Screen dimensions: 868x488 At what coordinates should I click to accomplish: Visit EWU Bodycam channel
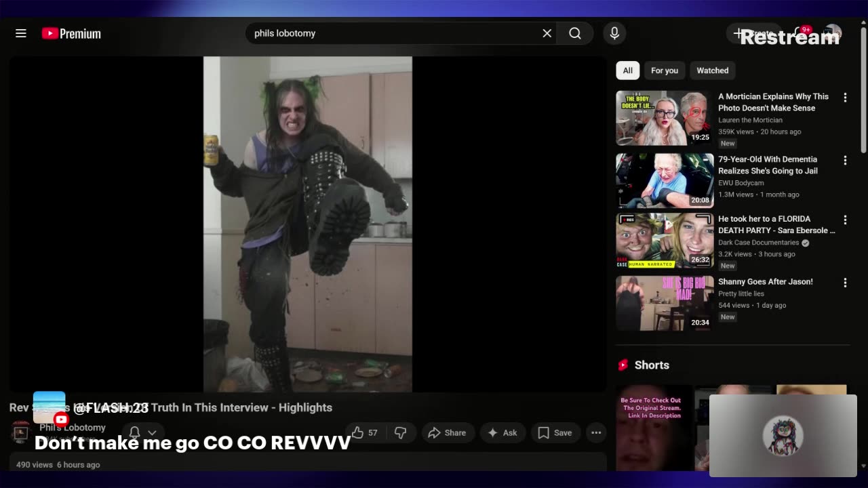tap(741, 183)
